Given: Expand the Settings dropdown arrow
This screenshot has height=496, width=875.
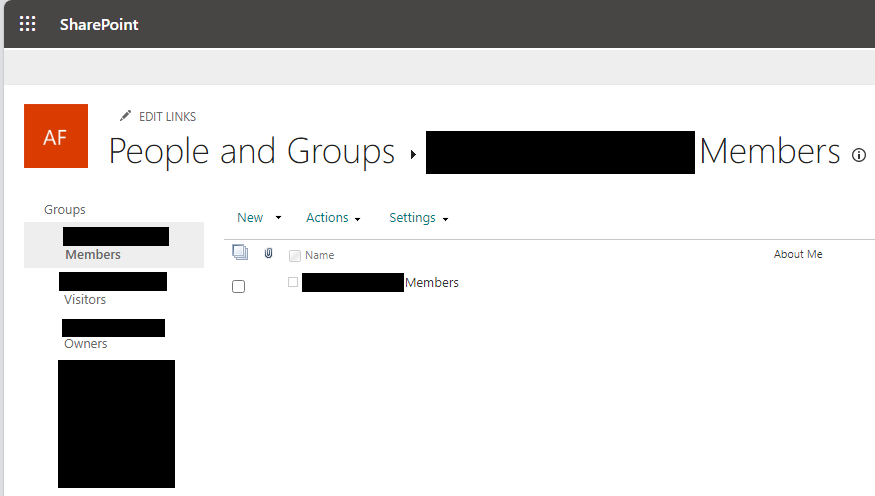Looking at the screenshot, I should [x=445, y=219].
